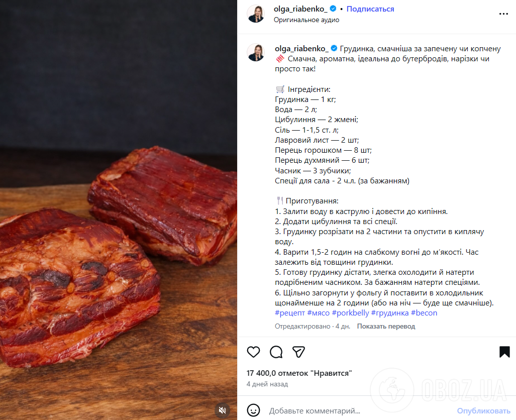Share the post with the paper plane icon
Screen dimensions: 516x420
point(299,352)
